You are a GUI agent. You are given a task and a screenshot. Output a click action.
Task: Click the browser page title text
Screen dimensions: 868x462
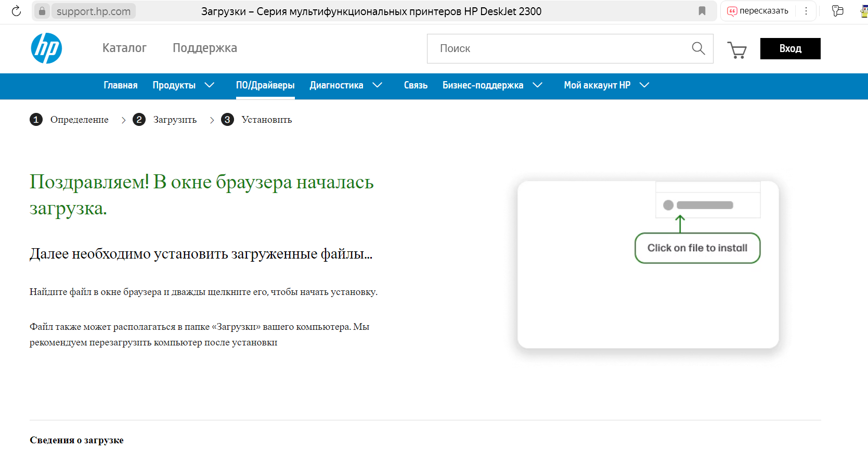[371, 11]
